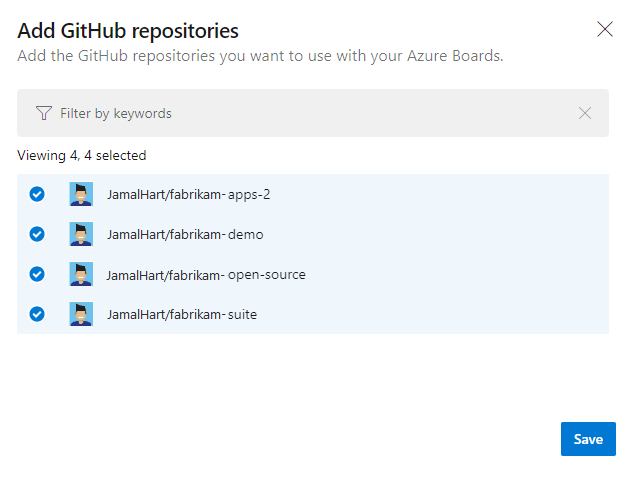The image size is (633, 479).
Task: Focus the Filter by keywords field
Action: pyautogui.click(x=300, y=113)
